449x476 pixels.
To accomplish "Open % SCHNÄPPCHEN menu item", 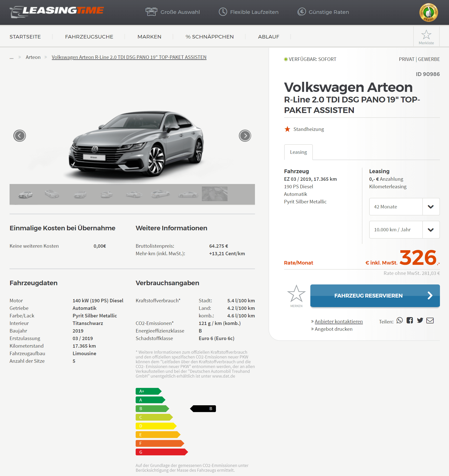I will pyautogui.click(x=209, y=37).
